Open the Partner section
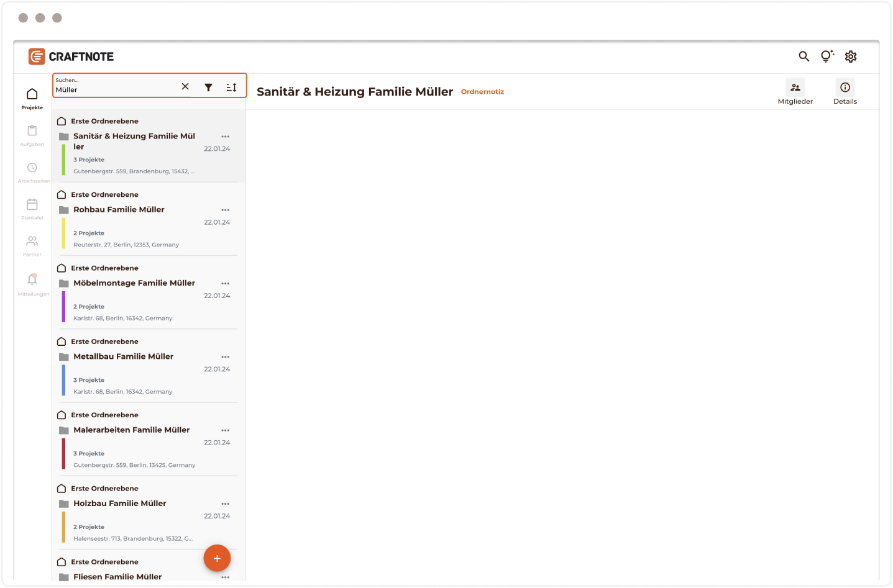Screen dimensions: 893x588 tap(32, 245)
